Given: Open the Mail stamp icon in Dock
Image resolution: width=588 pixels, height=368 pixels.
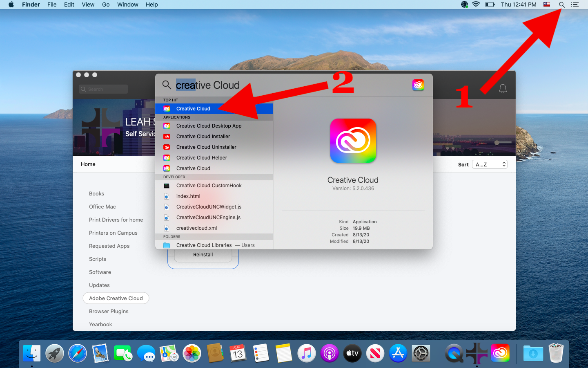Looking at the screenshot, I should [x=100, y=353].
